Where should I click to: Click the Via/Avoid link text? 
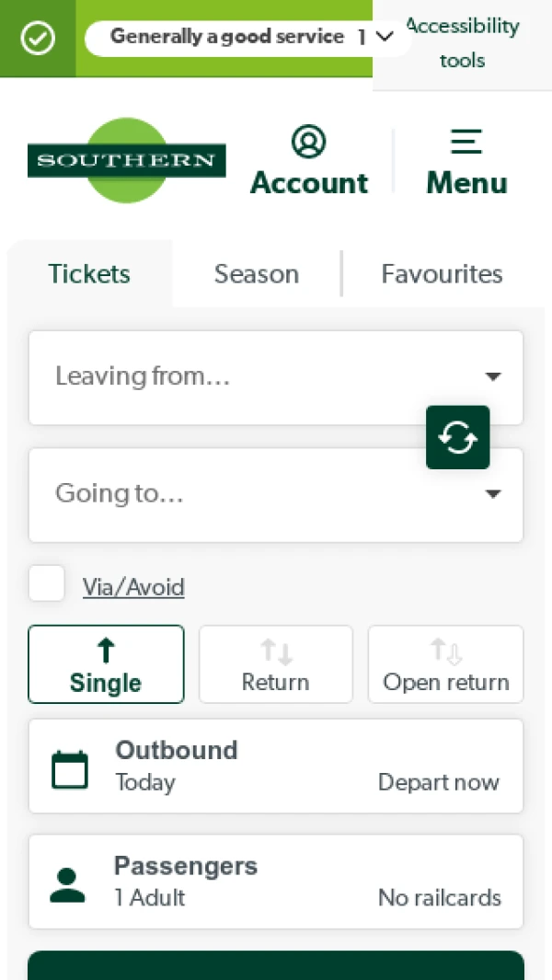pos(133,587)
